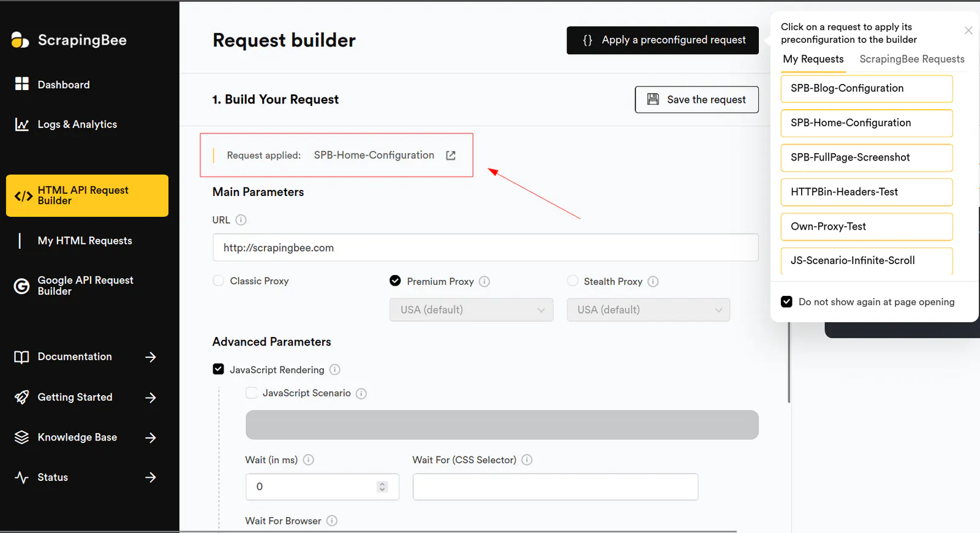Click the URL input field
Screen dimensions: 980x533
coord(486,248)
